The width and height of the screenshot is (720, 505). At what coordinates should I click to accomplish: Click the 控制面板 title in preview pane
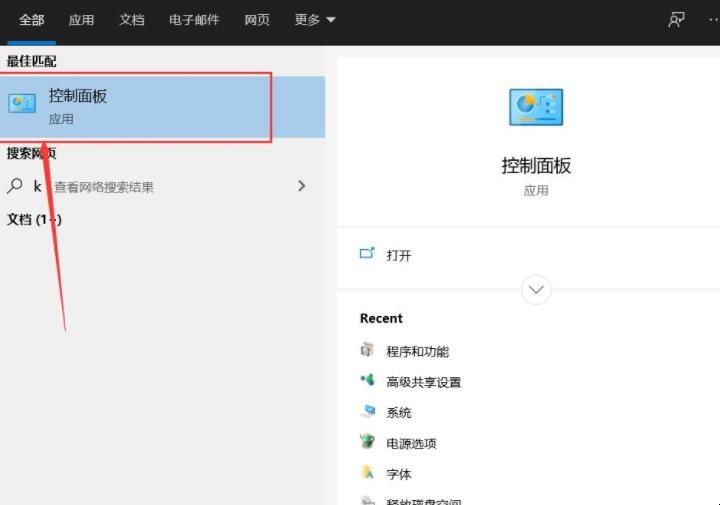pos(536,166)
